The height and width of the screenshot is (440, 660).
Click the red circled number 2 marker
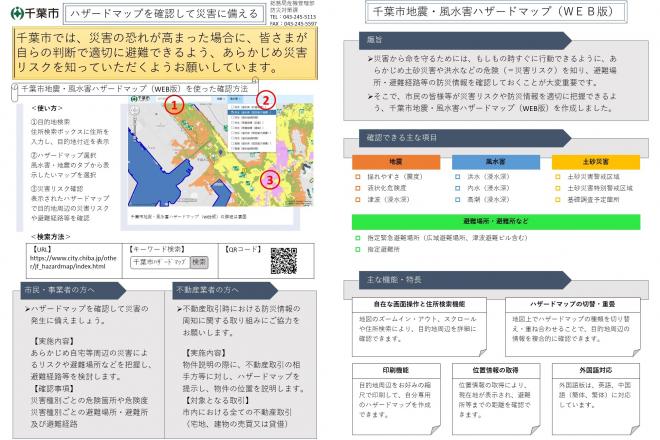[x=265, y=100]
